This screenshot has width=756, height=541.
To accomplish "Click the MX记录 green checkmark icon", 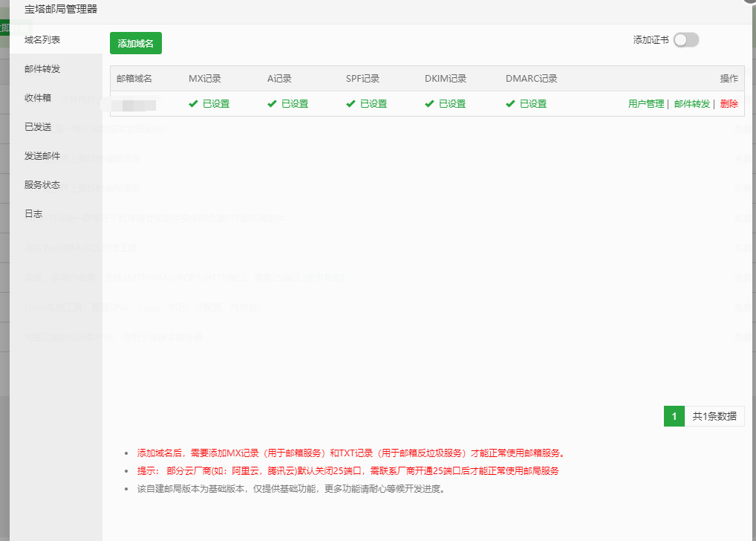I will click(x=193, y=104).
